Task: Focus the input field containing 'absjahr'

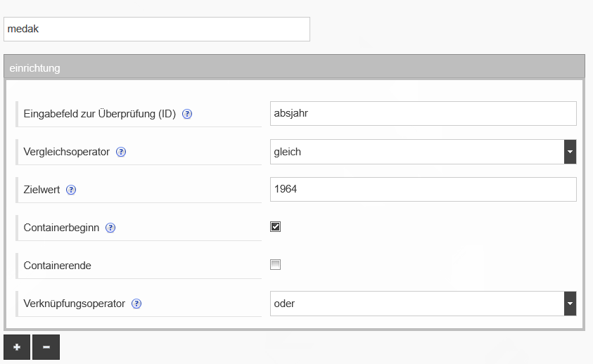Action: click(423, 114)
